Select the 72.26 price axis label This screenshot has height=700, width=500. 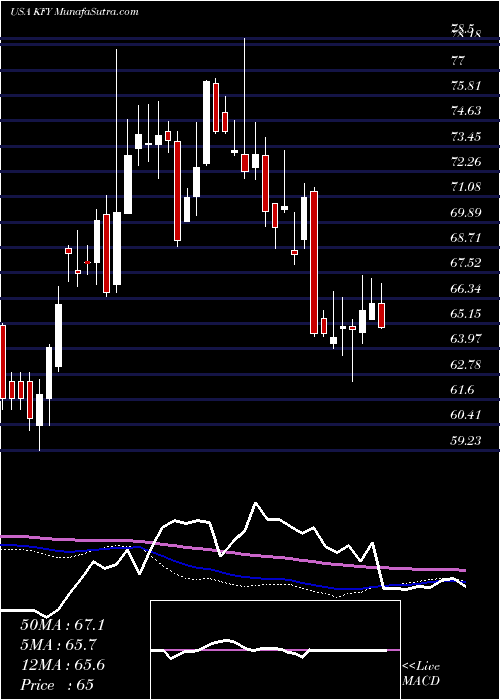coord(466,162)
